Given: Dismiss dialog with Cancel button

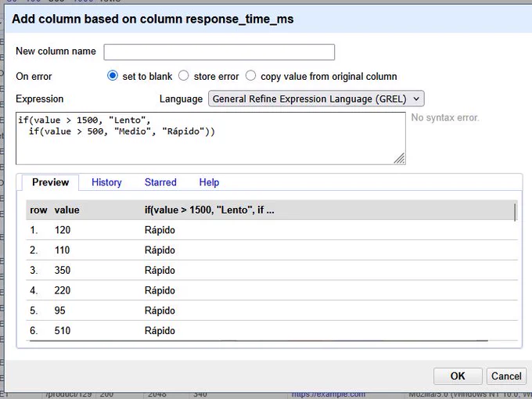Looking at the screenshot, I should (506, 376).
